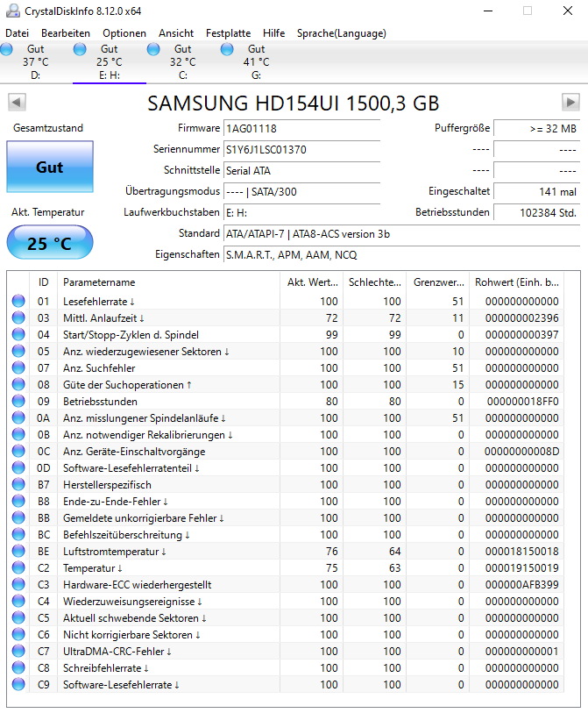Click status orb of attribute 03 Mittl. Anlaufzeit

pyautogui.click(x=18, y=317)
